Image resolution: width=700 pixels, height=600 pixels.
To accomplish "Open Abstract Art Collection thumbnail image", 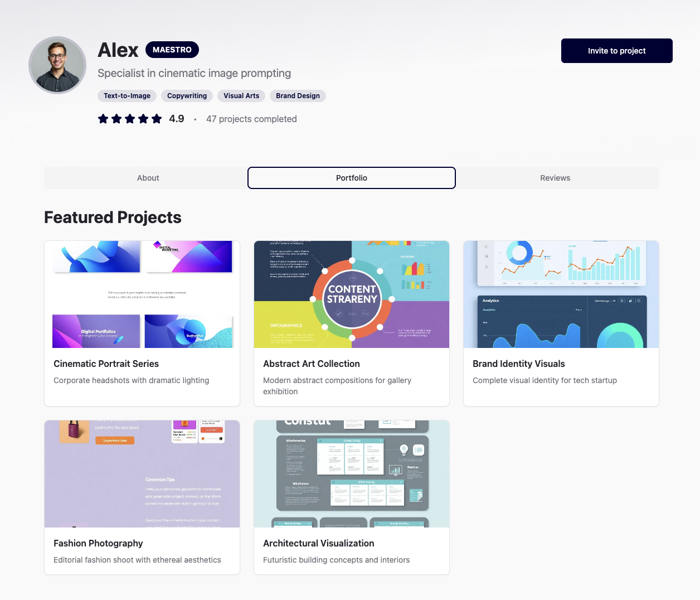I will (x=352, y=294).
